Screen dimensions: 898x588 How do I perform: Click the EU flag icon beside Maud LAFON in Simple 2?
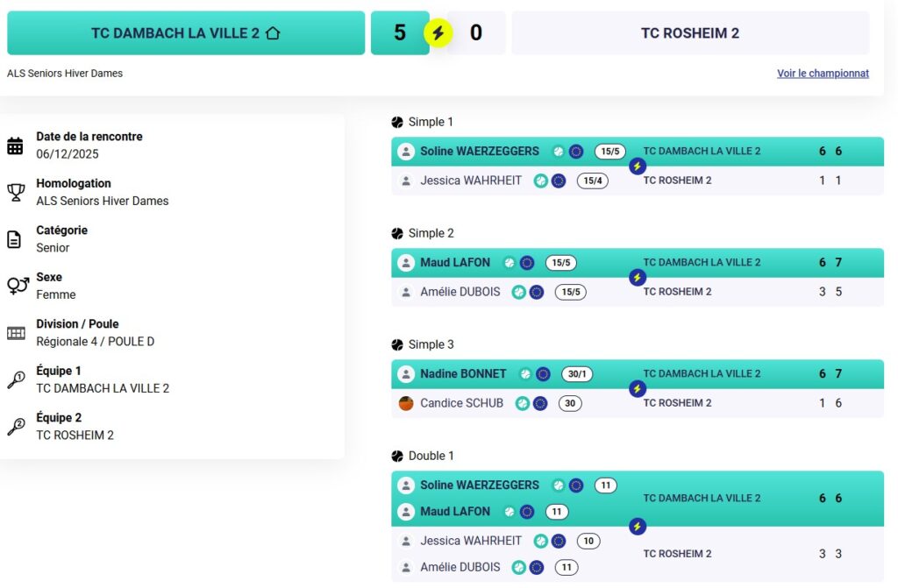pos(527,263)
